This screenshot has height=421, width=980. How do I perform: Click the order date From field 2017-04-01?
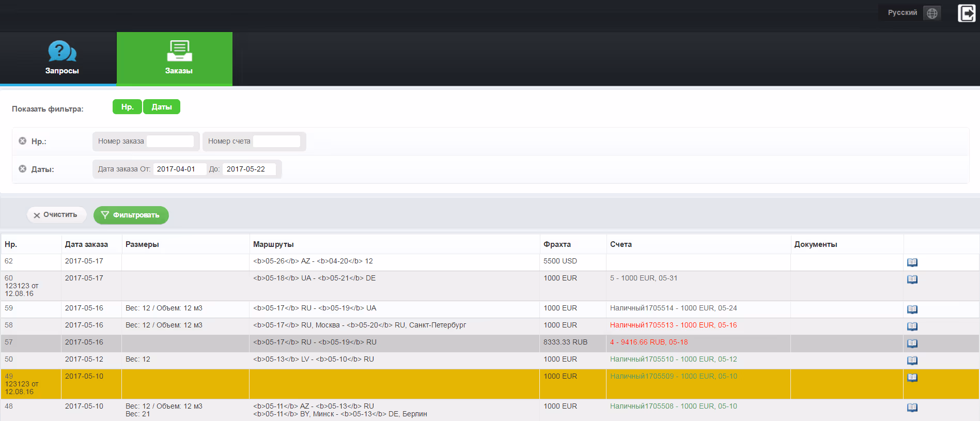click(x=180, y=169)
